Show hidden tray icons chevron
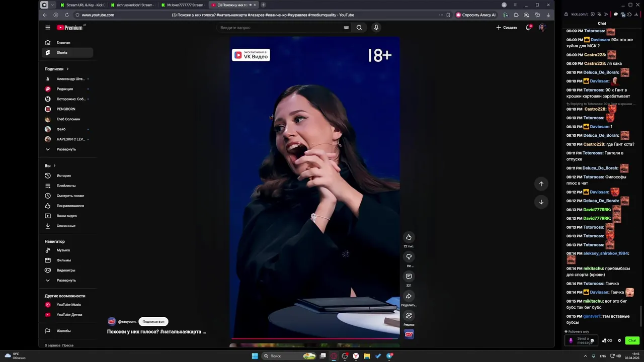 tap(585, 356)
